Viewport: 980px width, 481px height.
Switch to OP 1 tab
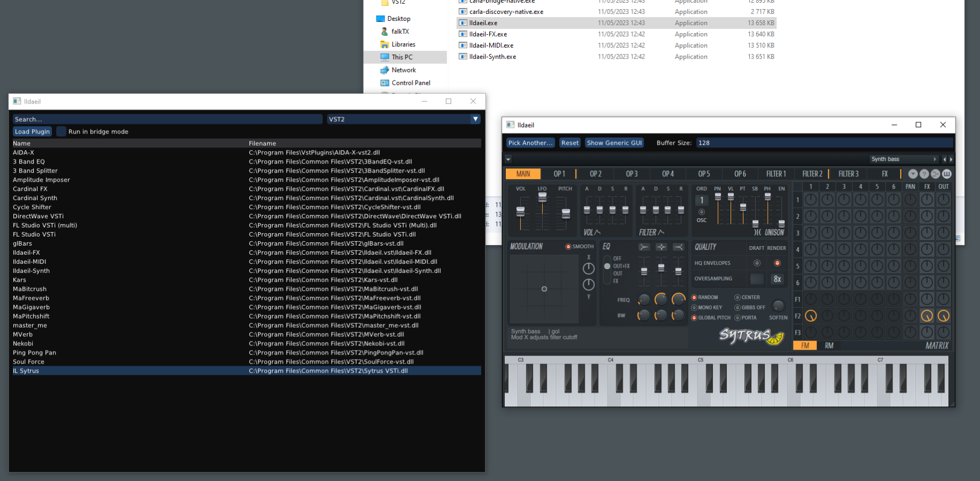point(559,174)
